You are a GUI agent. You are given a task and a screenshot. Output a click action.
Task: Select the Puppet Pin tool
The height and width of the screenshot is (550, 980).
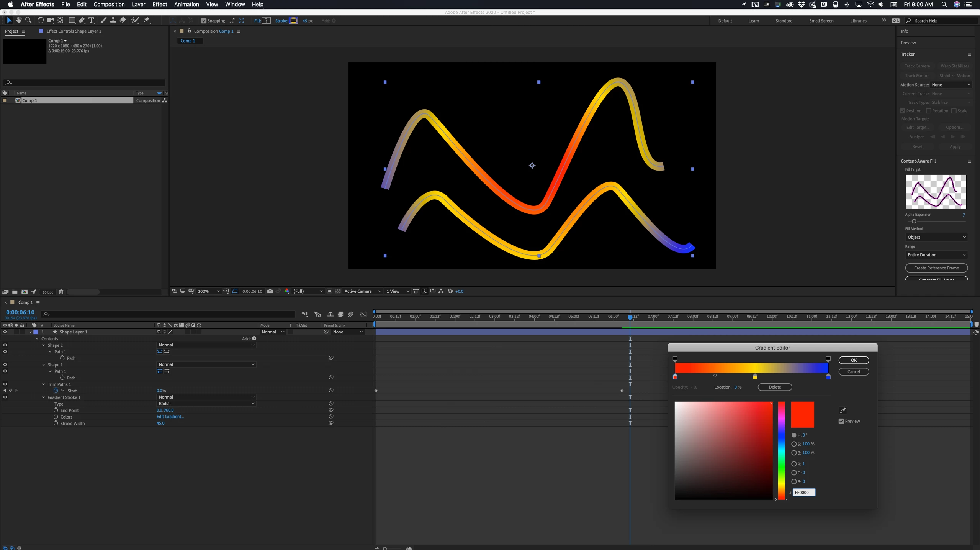(147, 20)
